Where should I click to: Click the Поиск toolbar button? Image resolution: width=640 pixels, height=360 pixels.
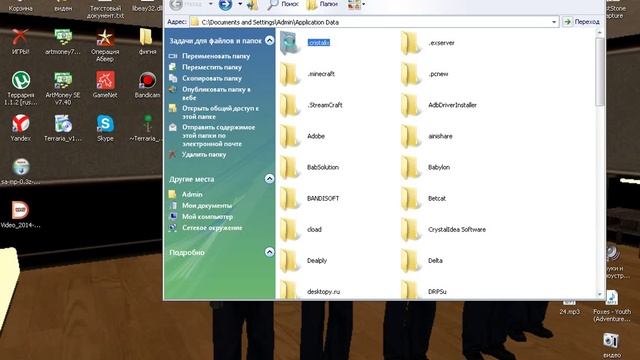tap(283, 4)
